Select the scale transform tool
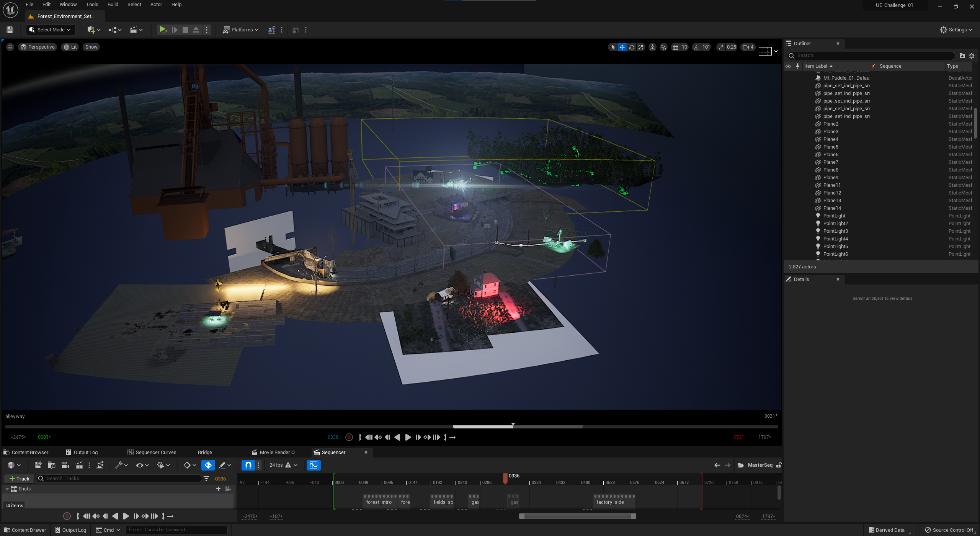980x536 pixels. coord(641,47)
